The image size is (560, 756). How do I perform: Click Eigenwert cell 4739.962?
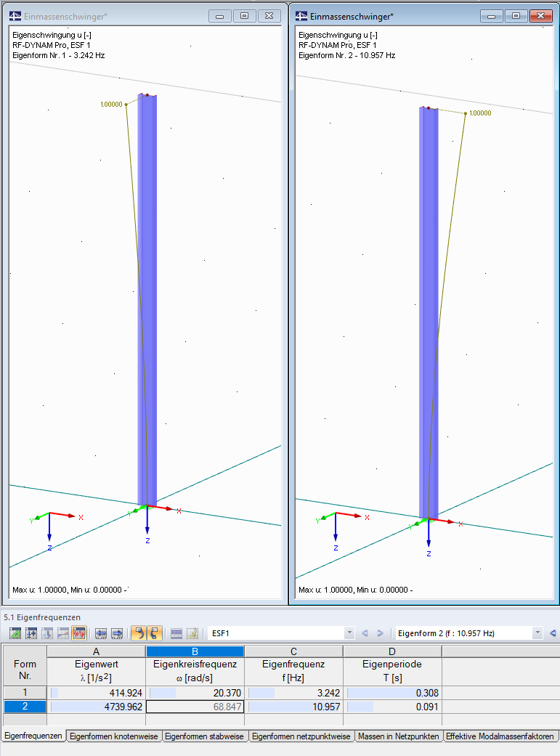96,707
